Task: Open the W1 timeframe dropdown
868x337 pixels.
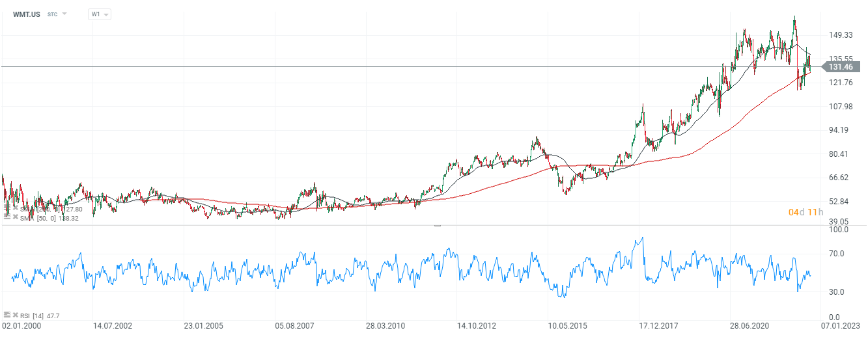Action: pyautogui.click(x=100, y=14)
